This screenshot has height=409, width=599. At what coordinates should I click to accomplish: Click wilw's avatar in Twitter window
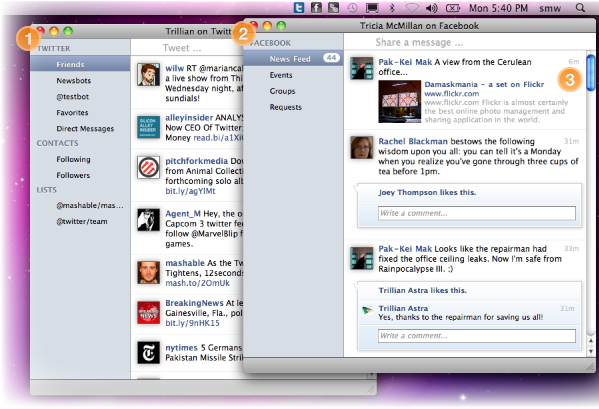click(x=148, y=74)
